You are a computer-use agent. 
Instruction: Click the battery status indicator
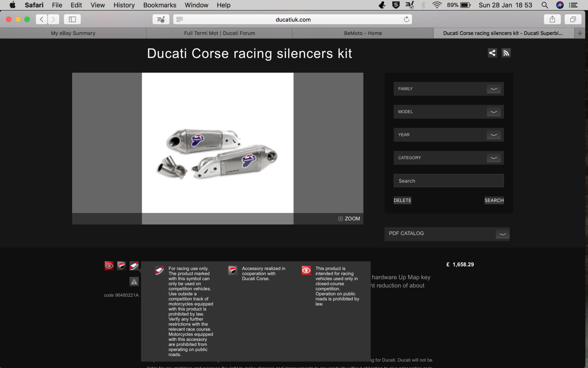(459, 5)
